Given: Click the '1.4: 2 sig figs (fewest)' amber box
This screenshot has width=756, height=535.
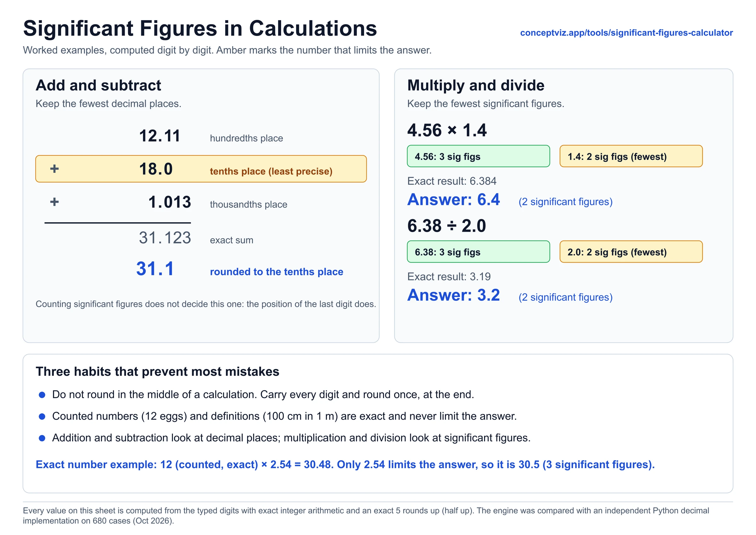Looking at the screenshot, I should point(631,156).
